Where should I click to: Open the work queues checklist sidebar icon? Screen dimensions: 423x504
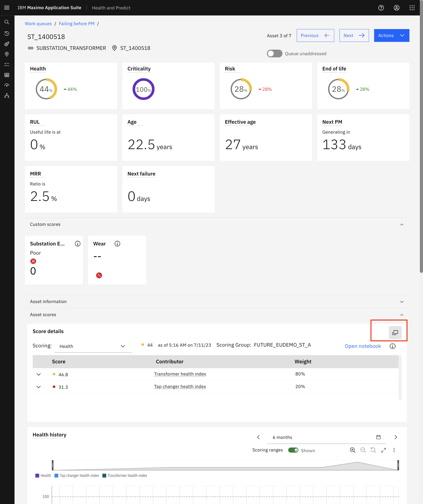[x=7, y=64]
